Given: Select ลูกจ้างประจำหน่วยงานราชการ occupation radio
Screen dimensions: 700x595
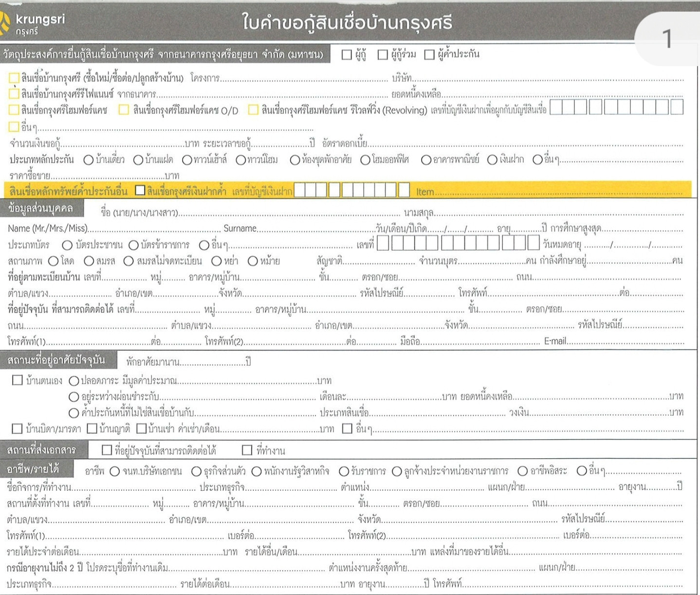Looking at the screenshot, I should [397, 471].
